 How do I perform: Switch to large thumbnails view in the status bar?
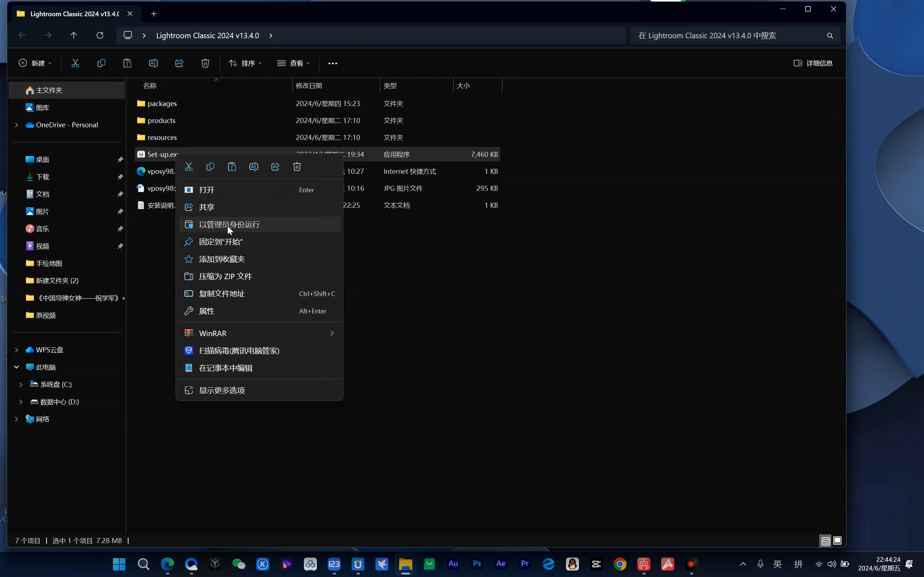click(x=837, y=540)
